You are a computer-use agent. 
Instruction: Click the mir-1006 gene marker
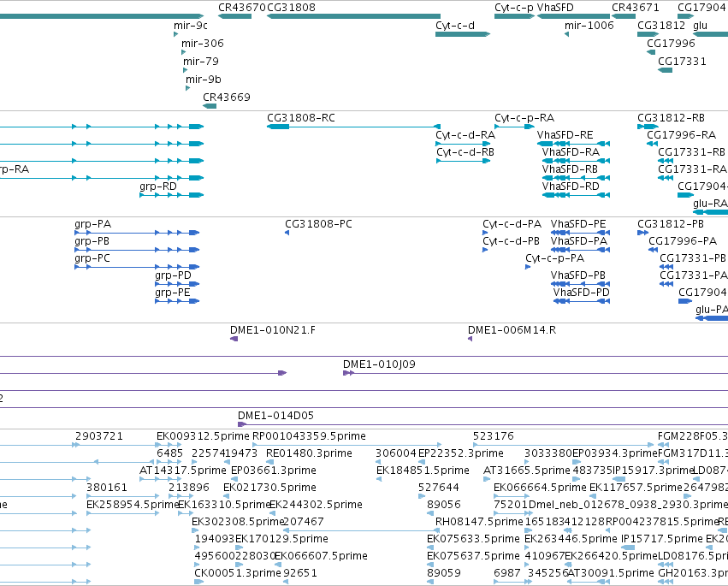click(566, 34)
